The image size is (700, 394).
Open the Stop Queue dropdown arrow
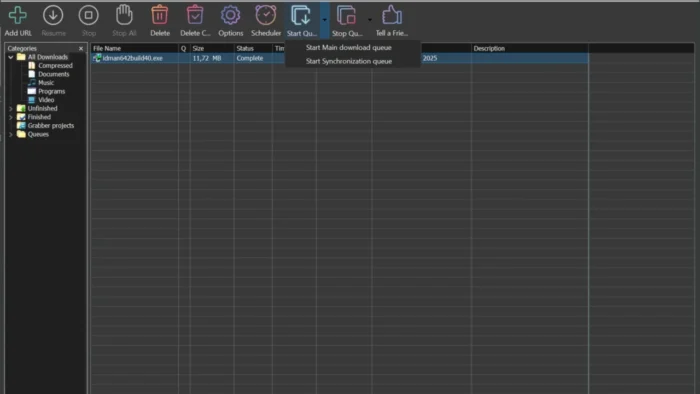[370, 20]
